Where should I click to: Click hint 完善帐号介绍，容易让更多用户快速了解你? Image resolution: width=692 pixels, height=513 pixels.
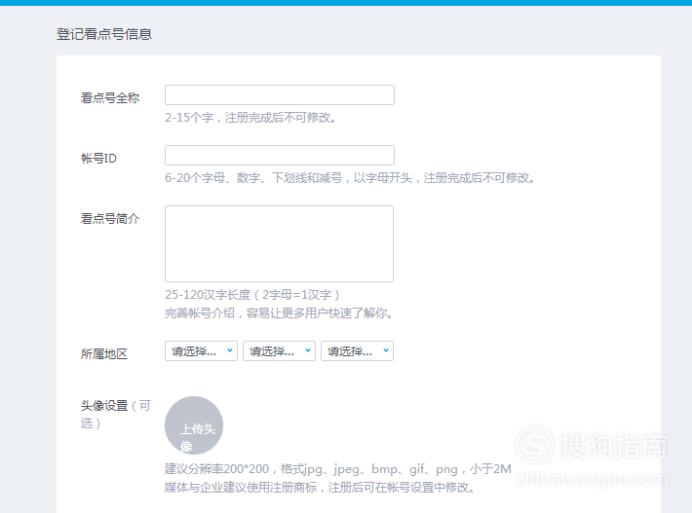click(x=278, y=313)
